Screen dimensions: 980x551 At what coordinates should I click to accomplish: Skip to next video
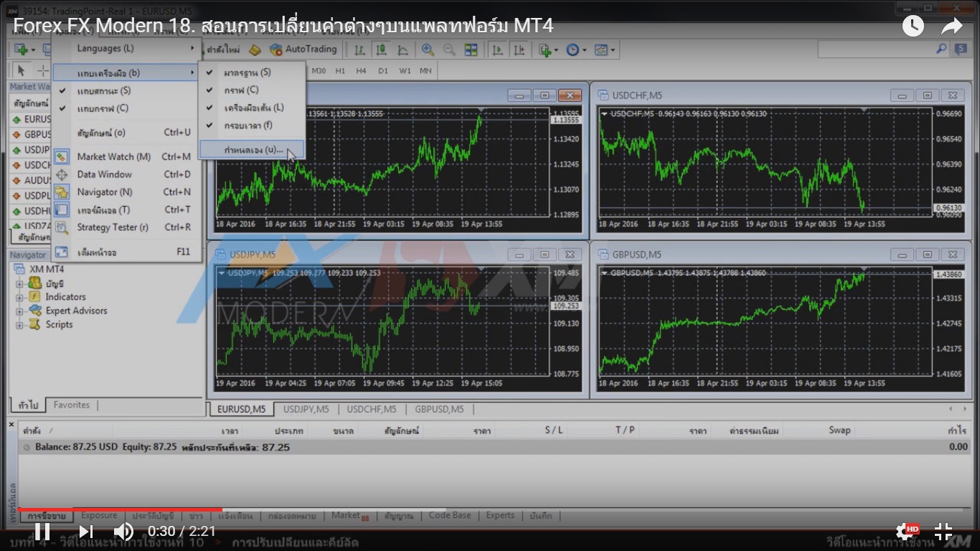86,532
